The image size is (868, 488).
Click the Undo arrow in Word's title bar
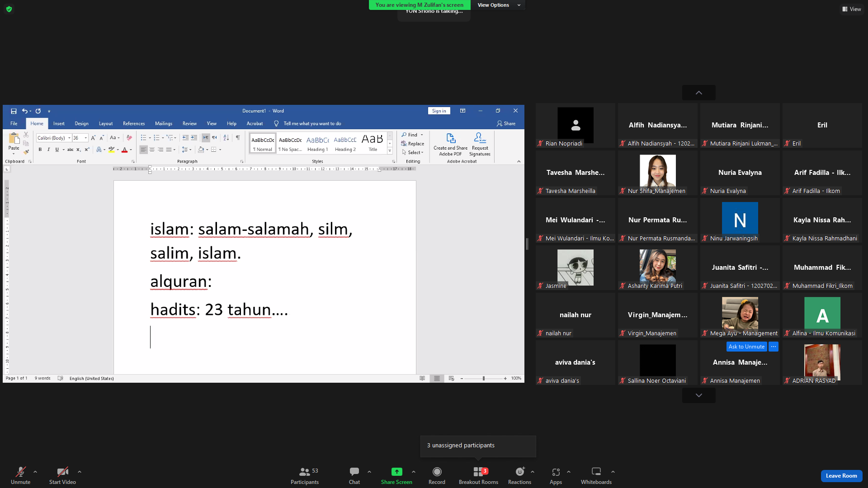pos(24,111)
